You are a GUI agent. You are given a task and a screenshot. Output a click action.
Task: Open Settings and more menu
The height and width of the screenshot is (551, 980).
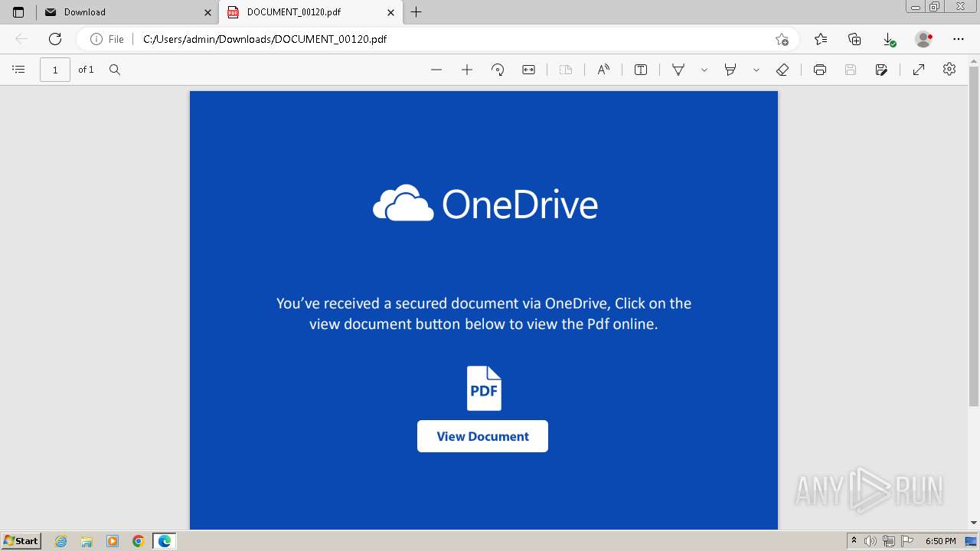(x=959, y=39)
